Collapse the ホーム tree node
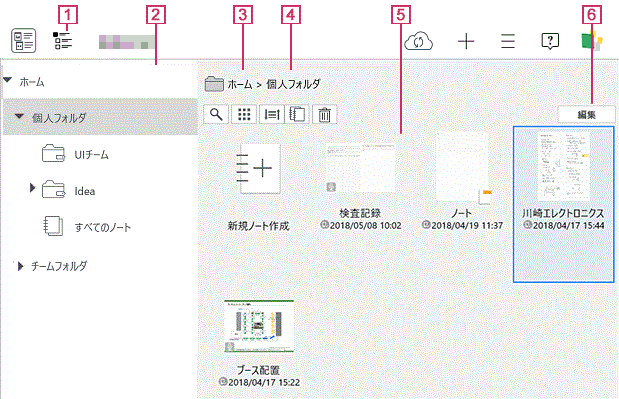The height and width of the screenshot is (399, 619). coord(8,80)
